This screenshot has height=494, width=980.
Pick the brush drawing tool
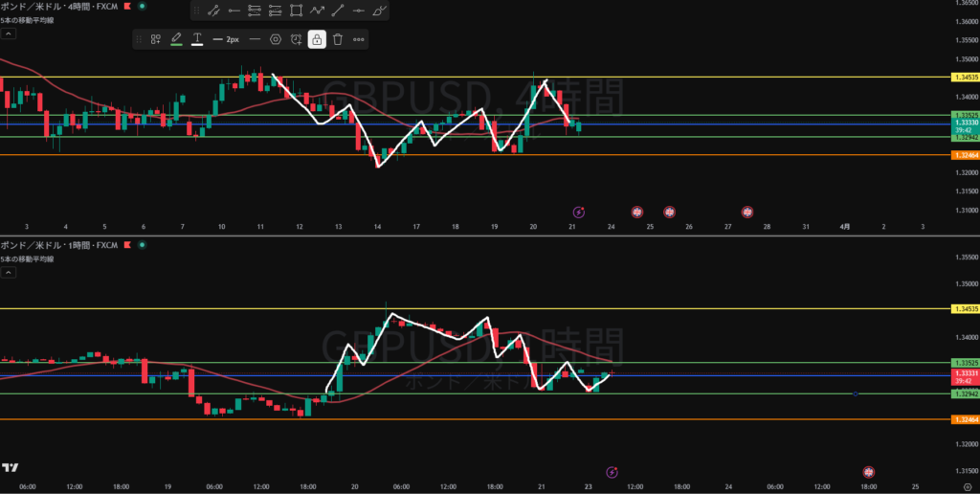coord(380,11)
